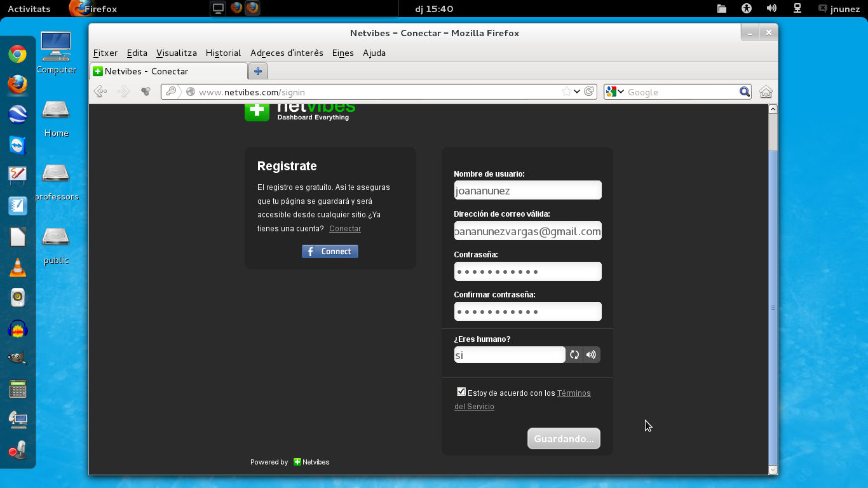Viewport: 868px width, 488px height.
Task: Click the Contraseña password field
Action: 527,271
